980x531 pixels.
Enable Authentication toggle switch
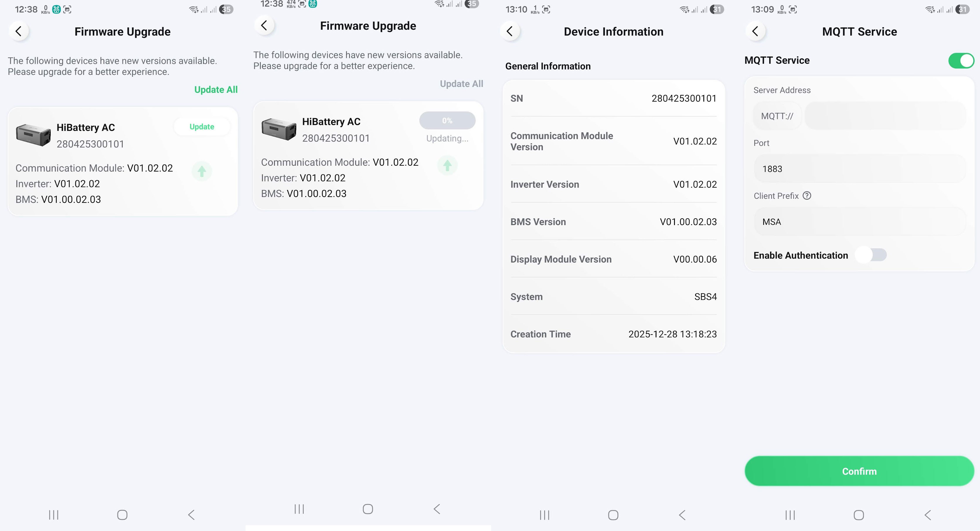871,255
